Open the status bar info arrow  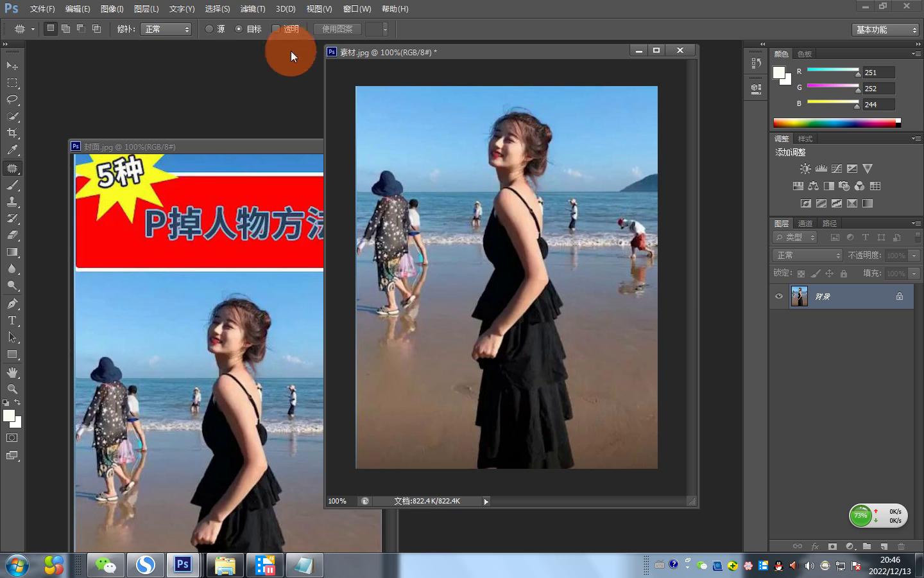point(486,502)
